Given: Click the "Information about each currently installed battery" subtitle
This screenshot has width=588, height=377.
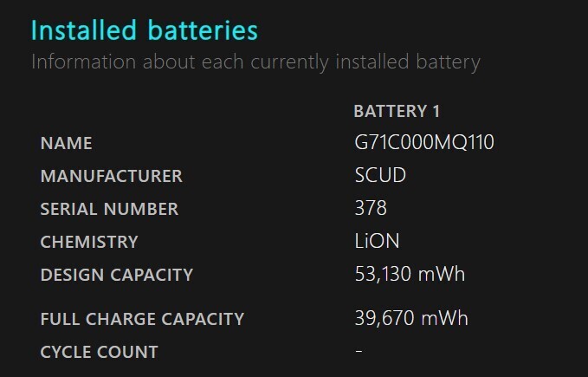Looking at the screenshot, I should [x=255, y=62].
